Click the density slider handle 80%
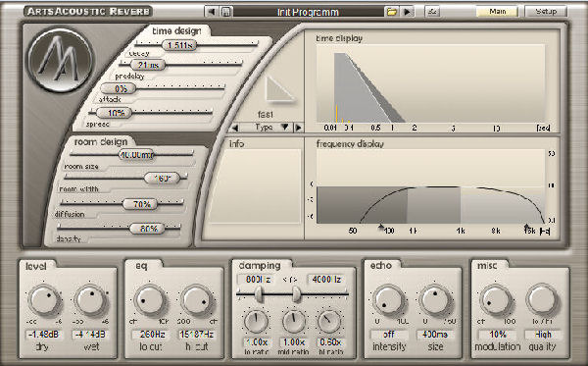The image size is (588, 366). 147,229
